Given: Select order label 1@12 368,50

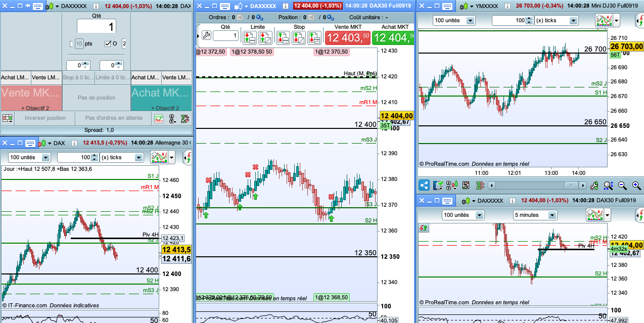Looking at the screenshot, I should point(332,297).
